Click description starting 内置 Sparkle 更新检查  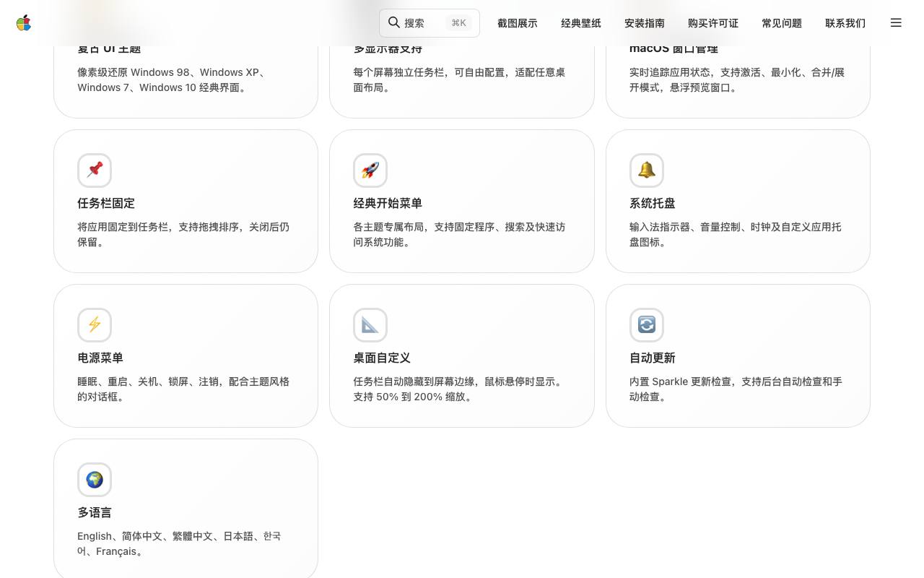[736, 389]
